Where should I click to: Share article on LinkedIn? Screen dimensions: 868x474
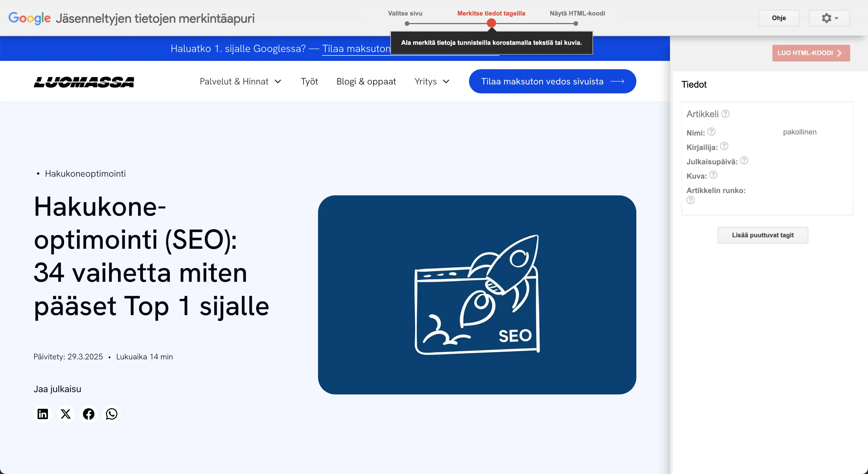(42, 414)
